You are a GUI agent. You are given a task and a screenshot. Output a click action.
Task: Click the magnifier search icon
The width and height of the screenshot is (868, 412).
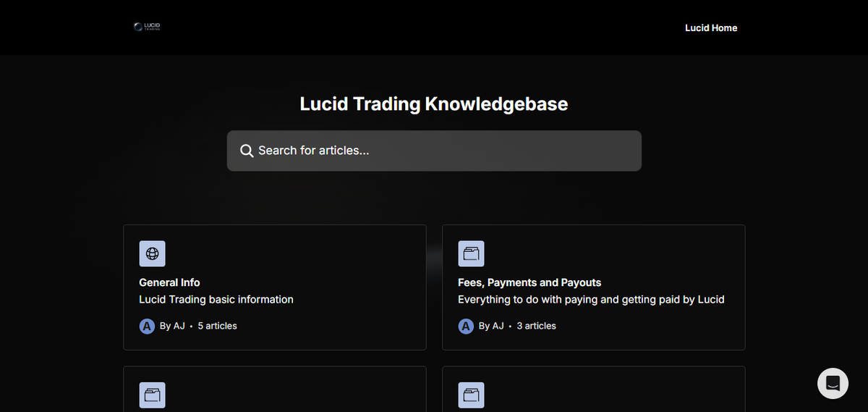pyautogui.click(x=247, y=151)
